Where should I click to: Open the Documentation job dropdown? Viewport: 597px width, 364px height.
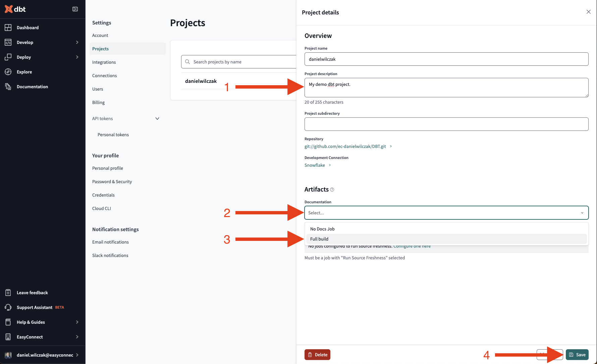pos(446,213)
